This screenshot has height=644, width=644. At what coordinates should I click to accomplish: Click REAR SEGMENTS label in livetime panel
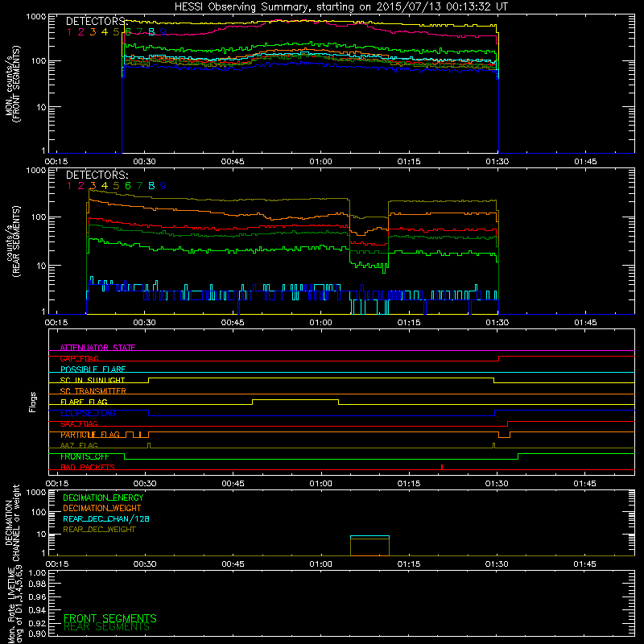(107, 627)
